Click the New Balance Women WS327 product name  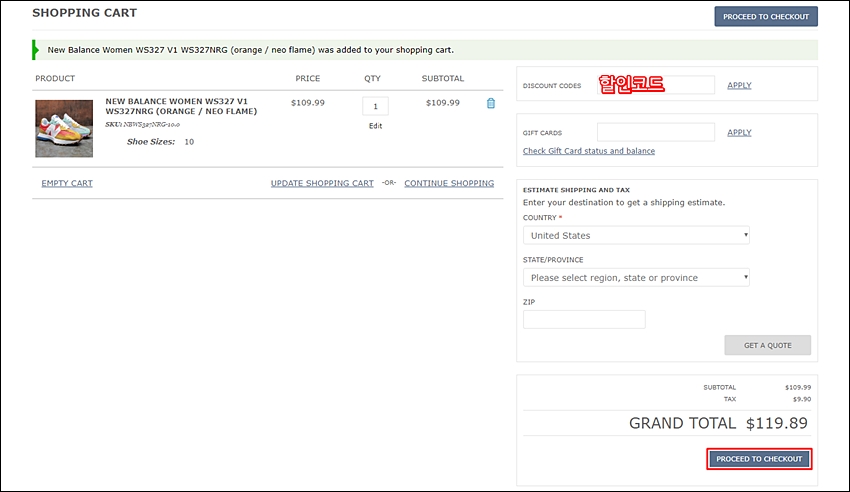coord(181,106)
